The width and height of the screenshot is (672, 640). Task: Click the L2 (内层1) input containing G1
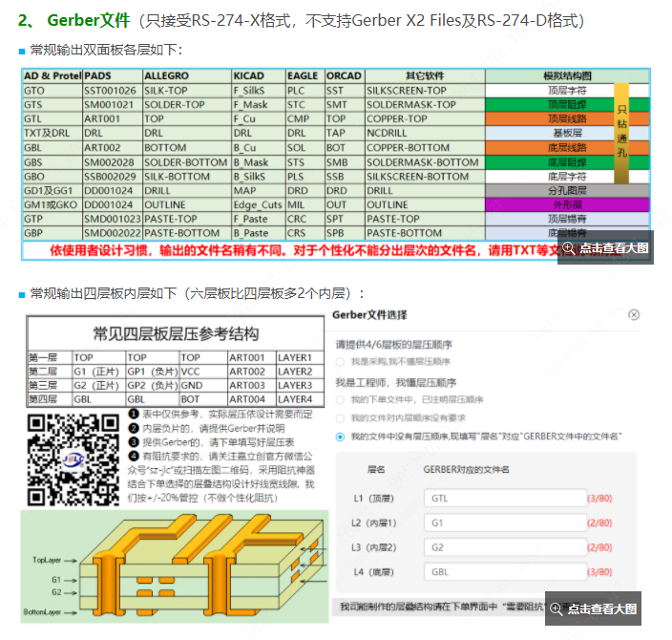click(505, 523)
